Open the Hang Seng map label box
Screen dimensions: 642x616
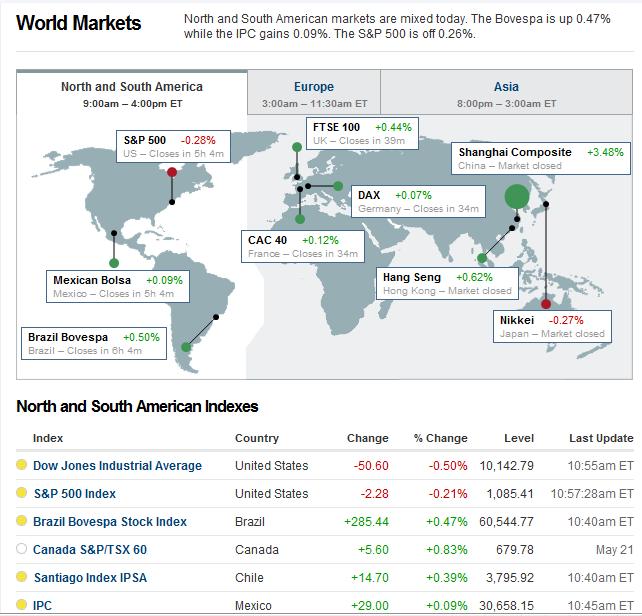448,283
